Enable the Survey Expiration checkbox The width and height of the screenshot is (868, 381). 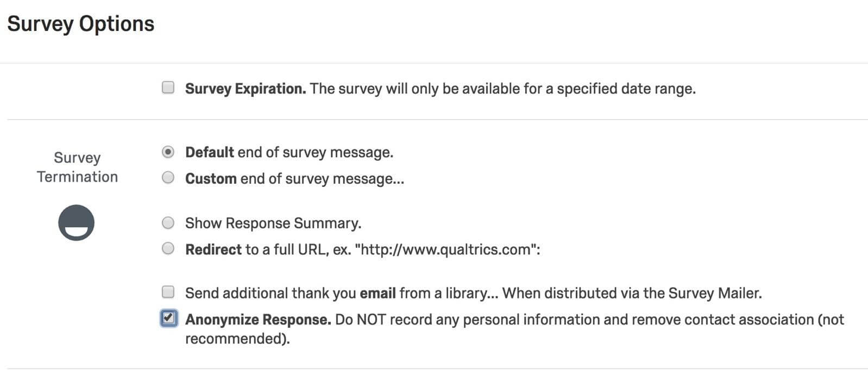tap(168, 88)
